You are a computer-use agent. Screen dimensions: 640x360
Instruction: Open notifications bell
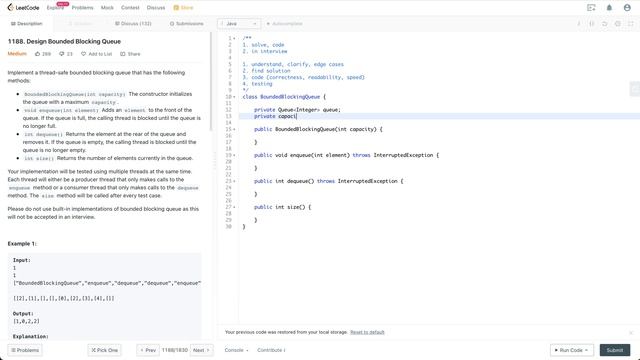tap(609, 7)
